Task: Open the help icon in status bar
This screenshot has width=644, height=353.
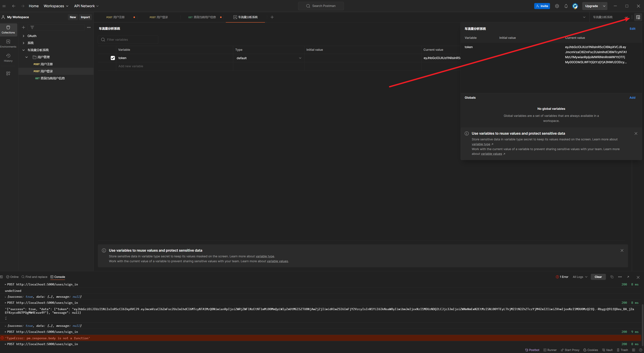Action: point(640,350)
